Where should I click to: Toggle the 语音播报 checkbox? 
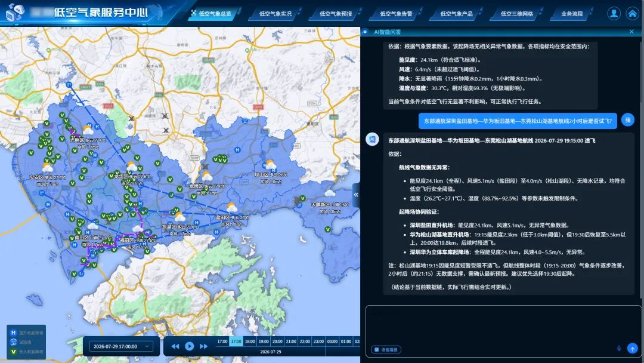coord(376,349)
